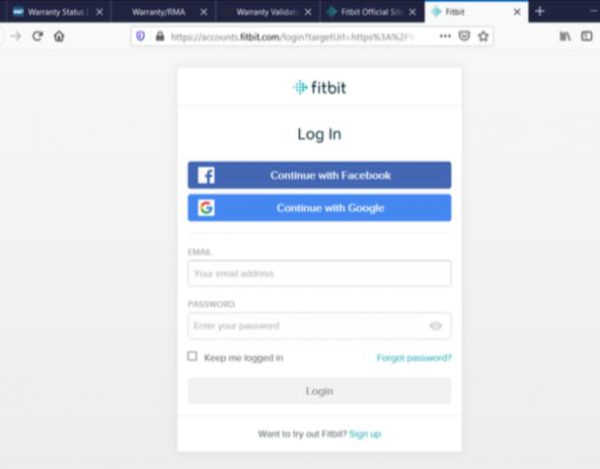Screen dimensions: 600x469
Task: Open the Forgot password link
Action: tap(414, 358)
